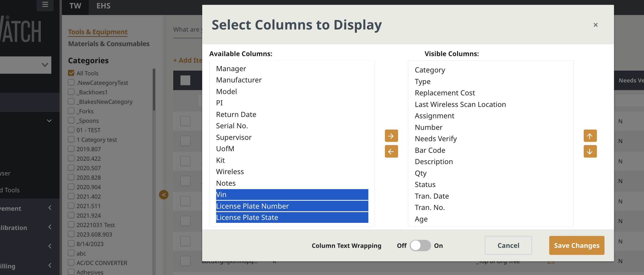Check the _BlakesNewCategory checkbox
This screenshot has height=275, width=644.
[71, 101]
